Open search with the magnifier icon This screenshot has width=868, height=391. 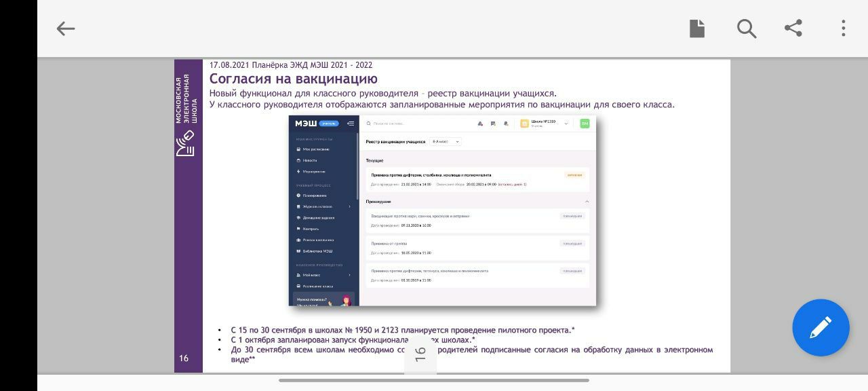pyautogui.click(x=747, y=29)
